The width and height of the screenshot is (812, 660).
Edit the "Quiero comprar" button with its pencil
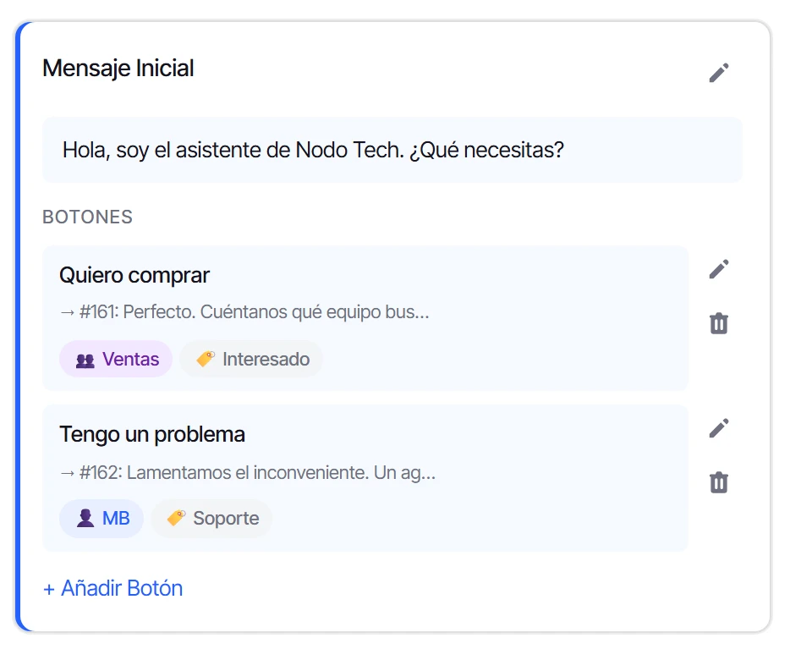[719, 269]
